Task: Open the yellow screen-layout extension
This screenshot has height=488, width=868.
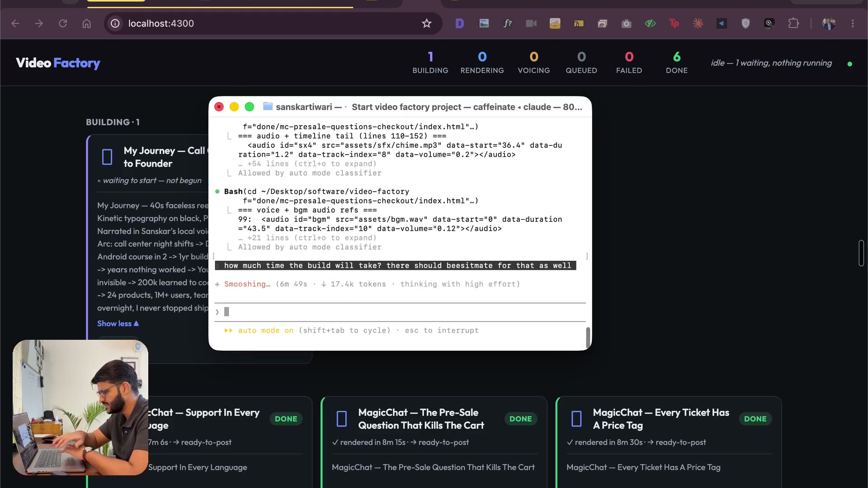Action: 579,23
